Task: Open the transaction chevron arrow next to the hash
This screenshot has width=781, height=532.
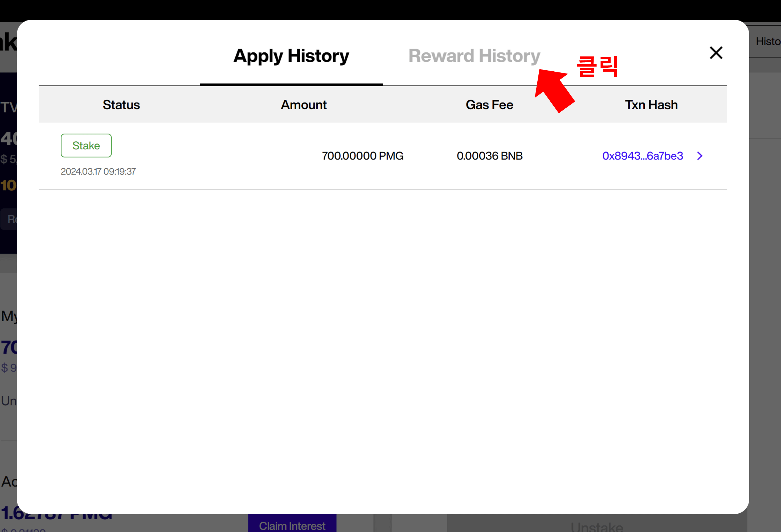Action: pos(700,156)
